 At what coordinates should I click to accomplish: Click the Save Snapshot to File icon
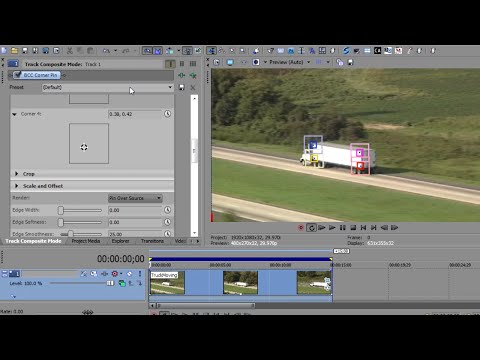[350, 62]
